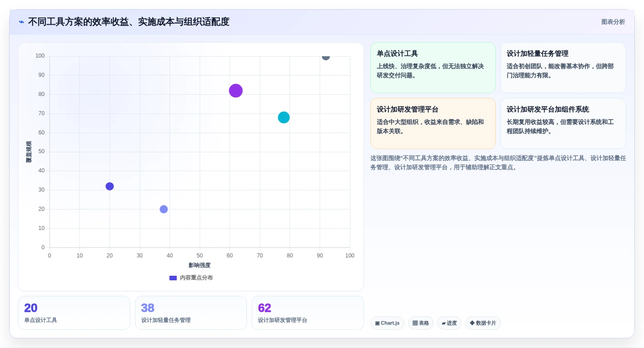Click the large purple bubble at x=62
This screenshot has width=644, height=348.
click(236, 91)
